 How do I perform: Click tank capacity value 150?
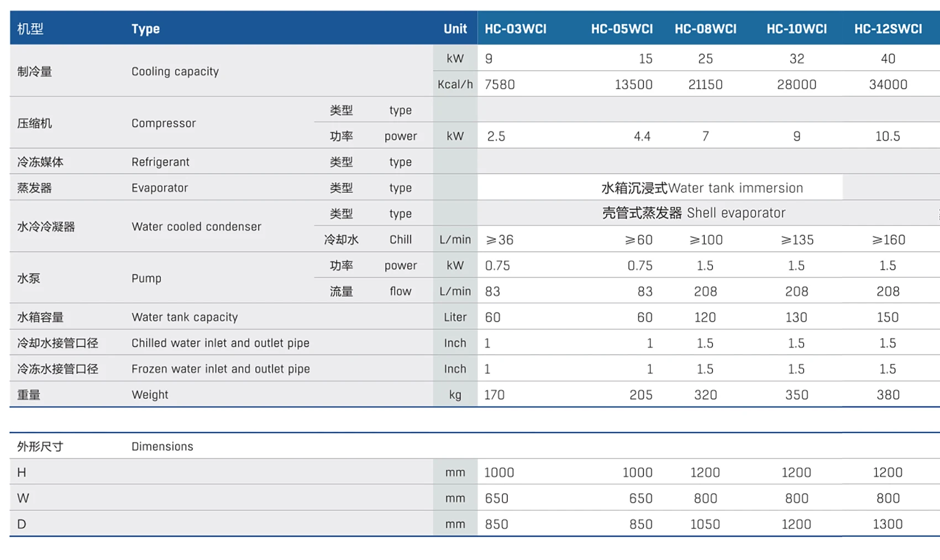(x=888, y=318)
